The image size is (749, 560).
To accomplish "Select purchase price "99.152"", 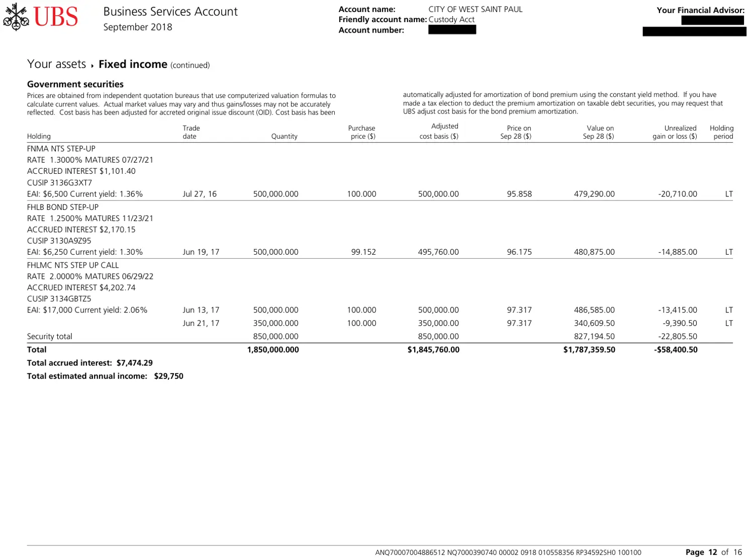I will click(363, 252).
